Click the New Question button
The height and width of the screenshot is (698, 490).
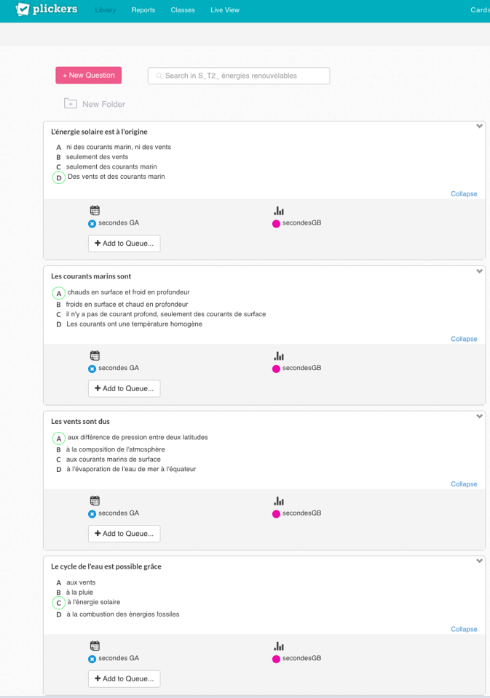tap(89, 75)
